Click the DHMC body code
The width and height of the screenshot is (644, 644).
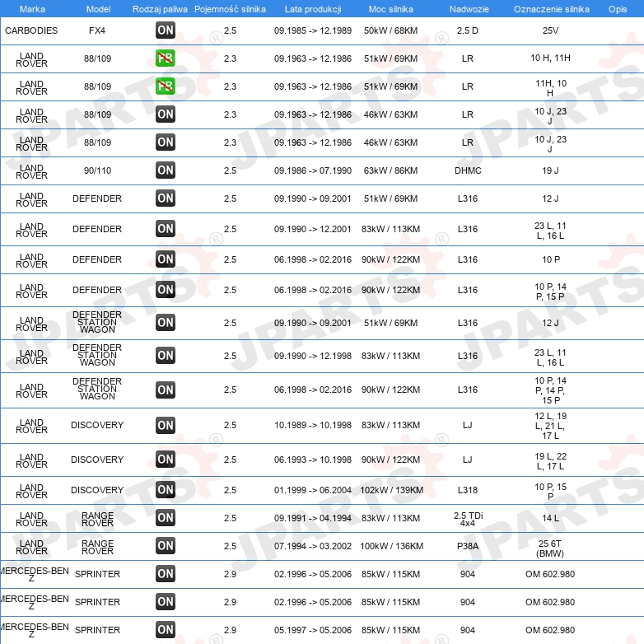point(468,170)
